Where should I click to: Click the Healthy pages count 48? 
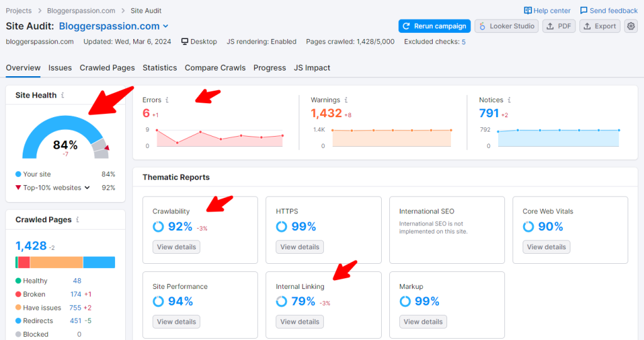[x=77, y=281]
